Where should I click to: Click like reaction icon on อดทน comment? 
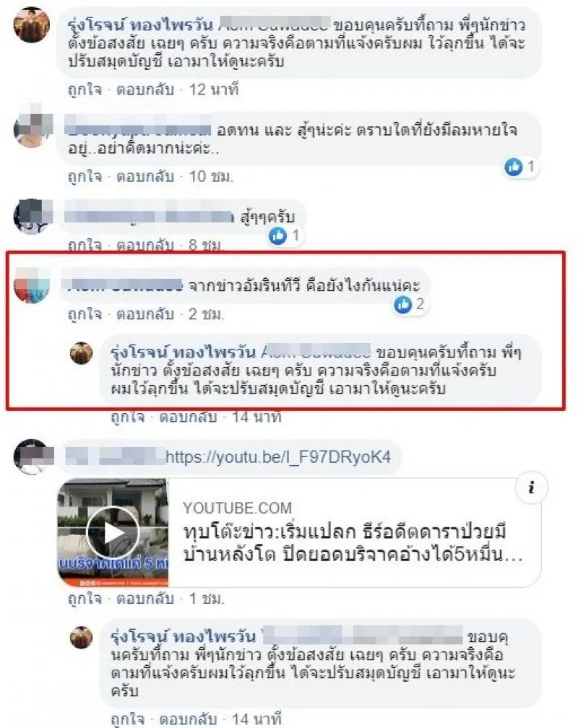point(514,166)
